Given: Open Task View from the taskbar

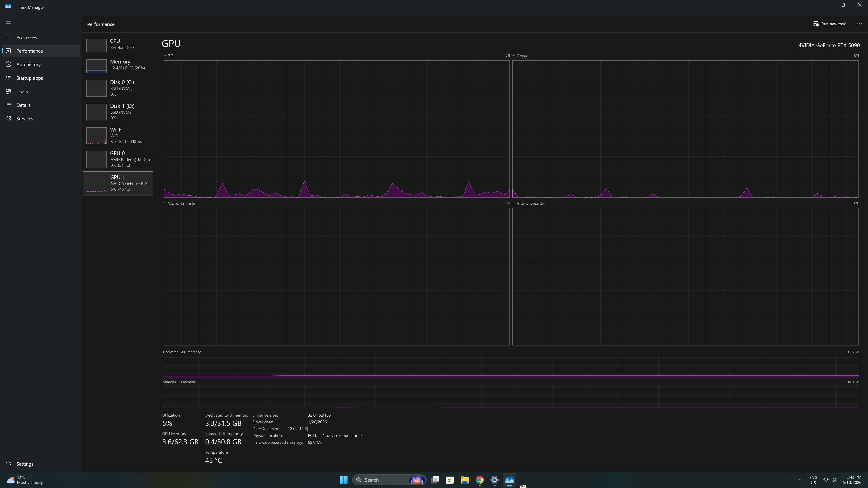Looking at the screenshot, I should [435, 480].
